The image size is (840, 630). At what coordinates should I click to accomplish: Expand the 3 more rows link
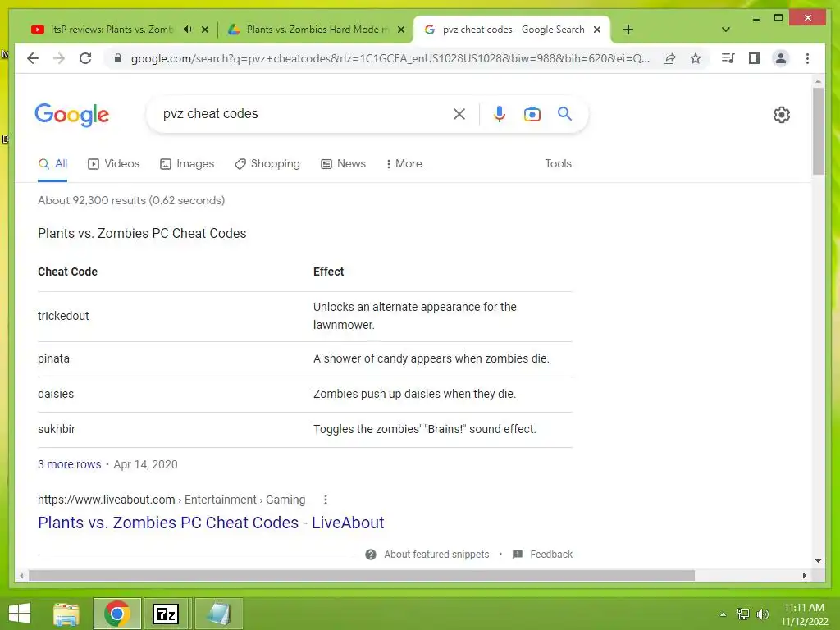click(x=69, y=464)
